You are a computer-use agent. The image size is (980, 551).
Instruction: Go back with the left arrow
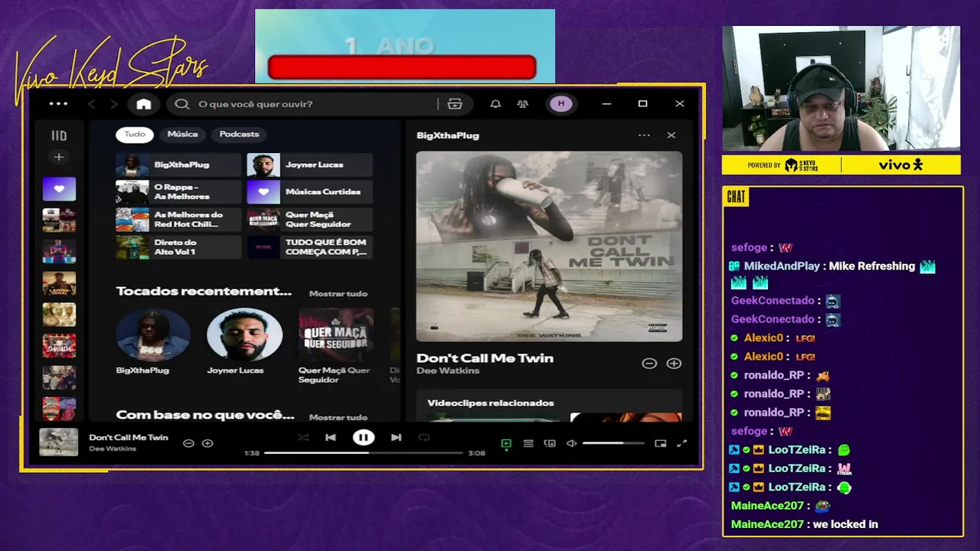pyautogui.click(x=91, y=104)
